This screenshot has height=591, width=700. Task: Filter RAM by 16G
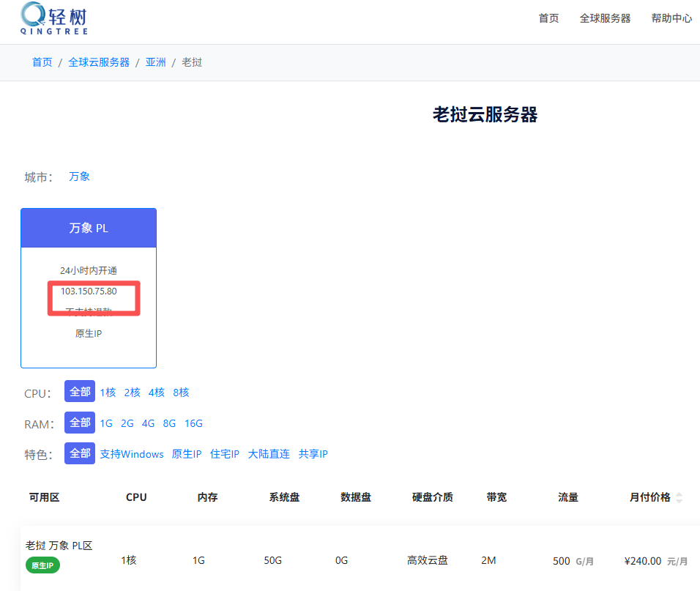[193, 423]
